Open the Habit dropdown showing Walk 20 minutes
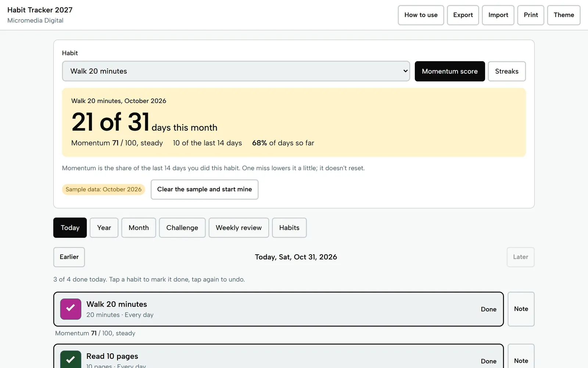Image resolution: width=588 pixels, height=368 pixels. (236, 71)
